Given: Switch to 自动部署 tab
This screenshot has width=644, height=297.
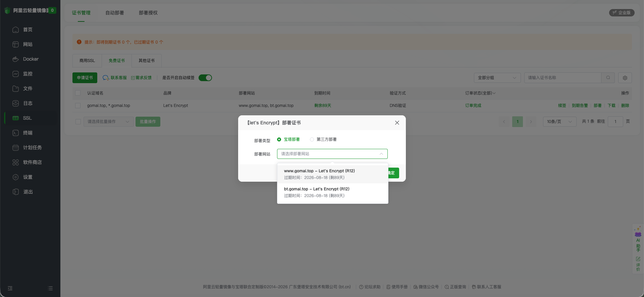Looking at the screenshot, I should point(115,13).
